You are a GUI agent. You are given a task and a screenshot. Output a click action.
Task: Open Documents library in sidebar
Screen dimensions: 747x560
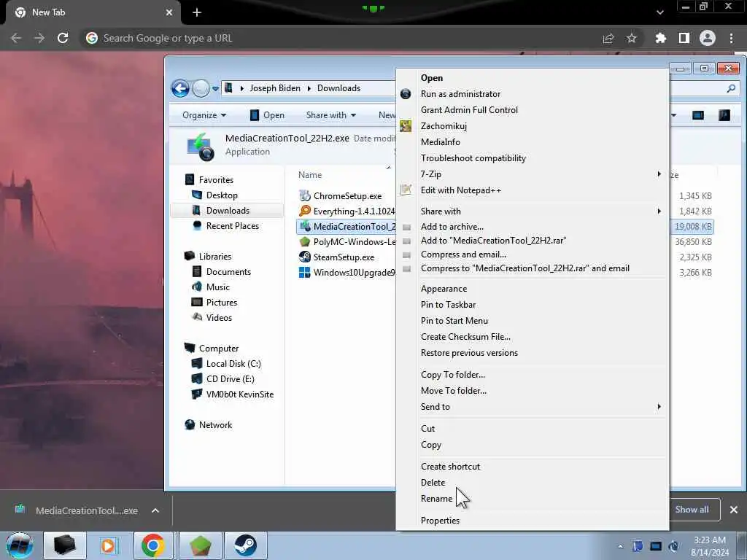click(228, 272)
